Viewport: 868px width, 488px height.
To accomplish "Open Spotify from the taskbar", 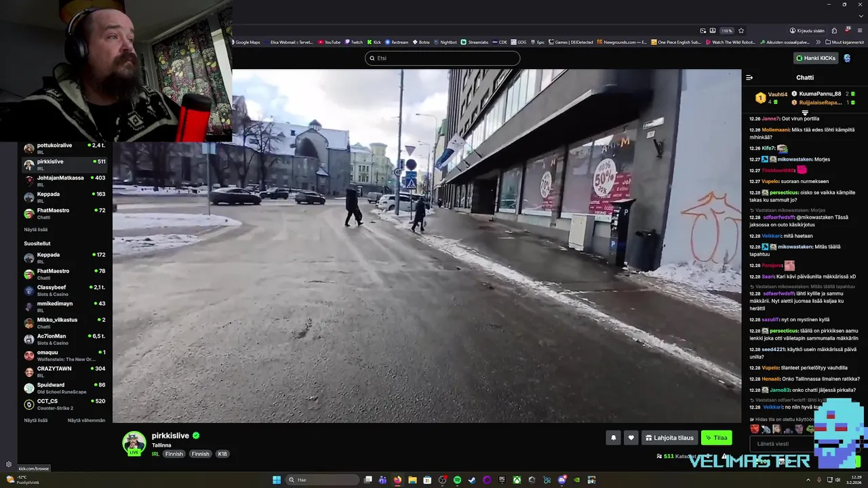I will click(457, 480).
